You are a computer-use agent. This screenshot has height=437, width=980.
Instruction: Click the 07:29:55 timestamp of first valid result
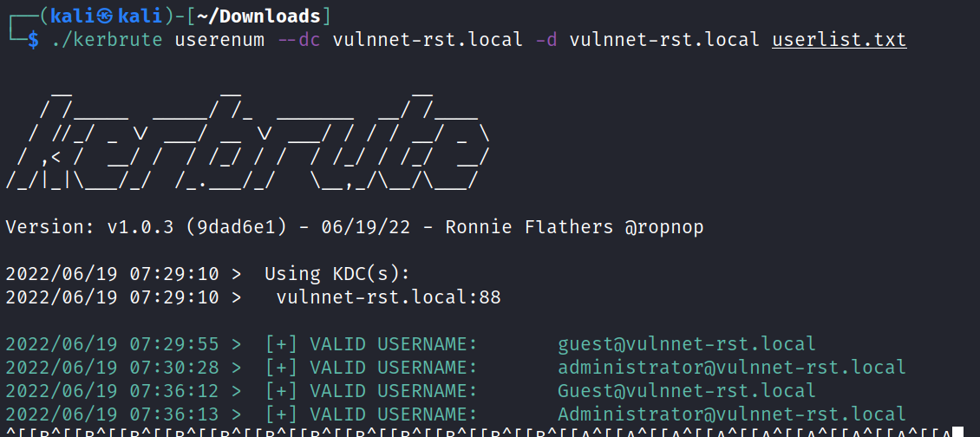pos(186,344)
